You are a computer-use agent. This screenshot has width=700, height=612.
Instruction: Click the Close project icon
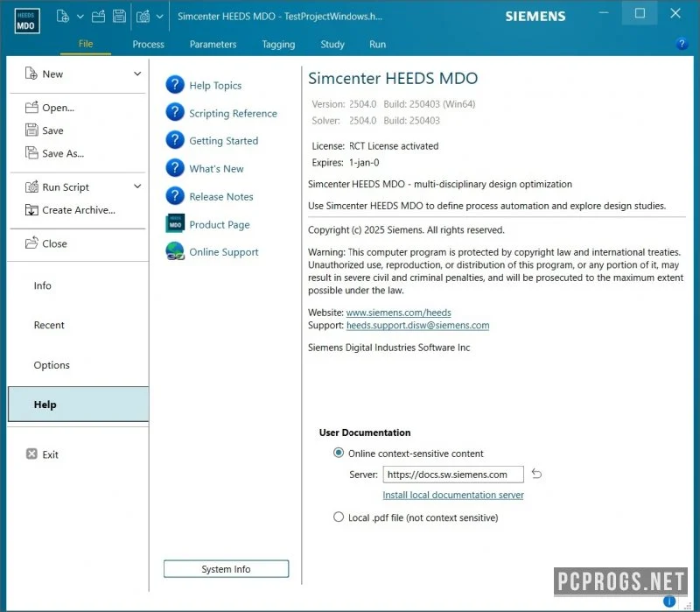[x=31, y=243]
